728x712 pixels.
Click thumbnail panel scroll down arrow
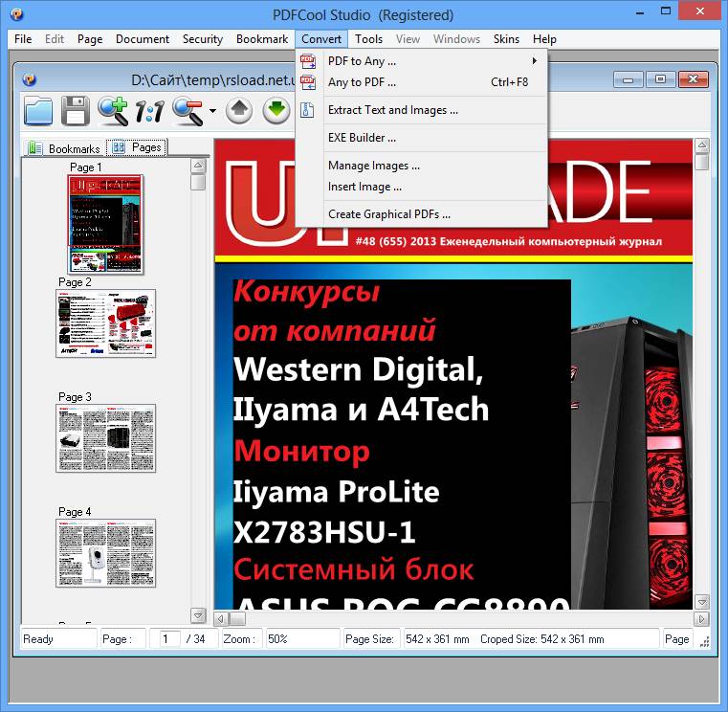click(x=198, y=615)
